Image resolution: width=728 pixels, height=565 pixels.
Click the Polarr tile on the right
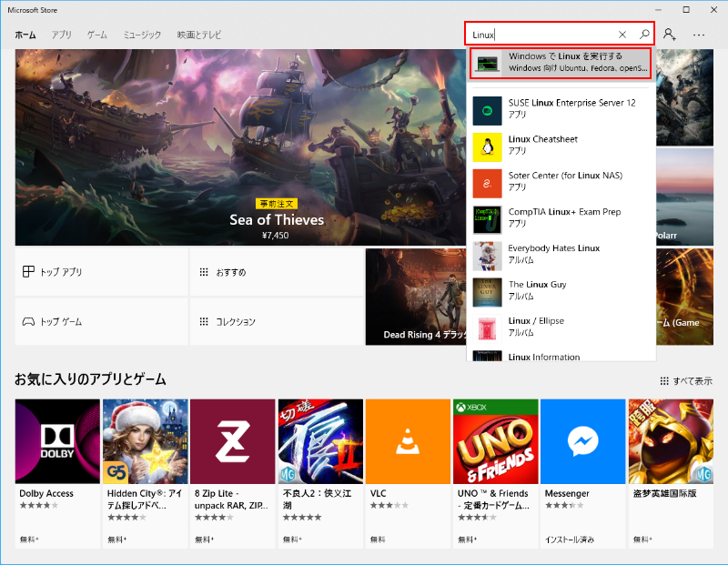[685, 197]
